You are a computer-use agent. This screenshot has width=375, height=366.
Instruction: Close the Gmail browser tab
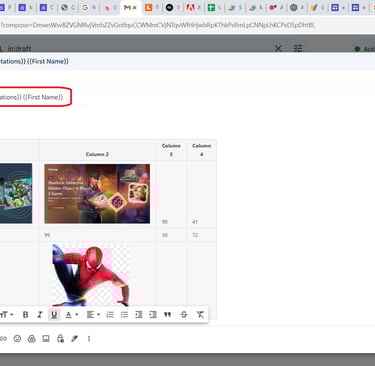[x=135, y=7]
